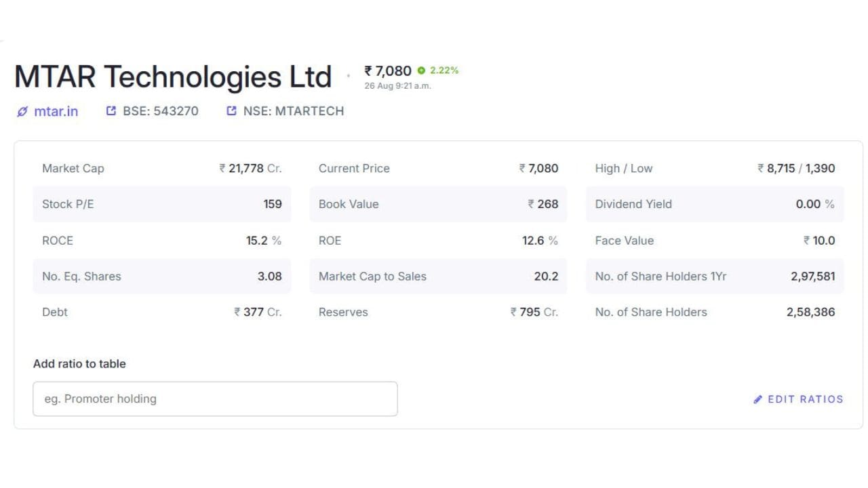Select the Market Cap row
The width and height of the screenshot is (868, 488).
(x=162, y=168)
